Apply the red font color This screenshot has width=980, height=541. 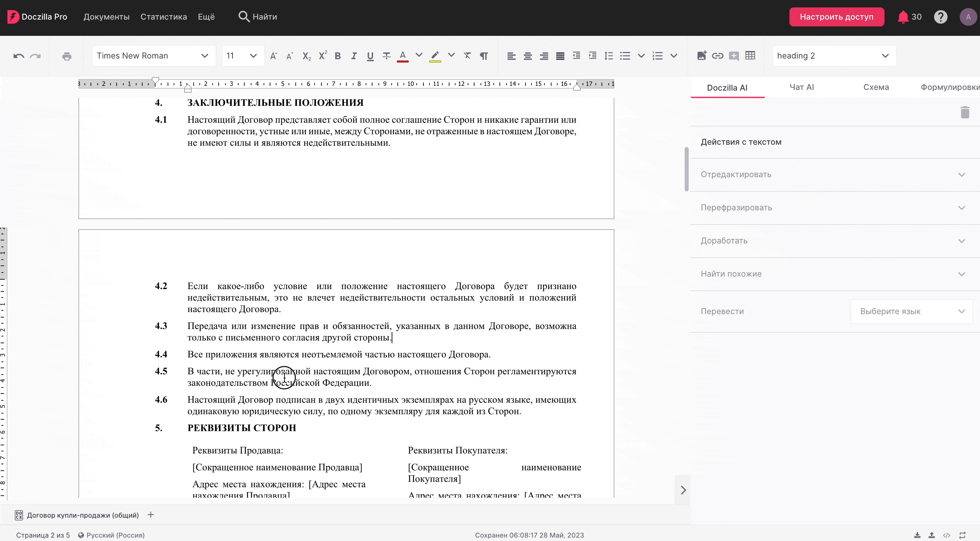click(402, 56)
